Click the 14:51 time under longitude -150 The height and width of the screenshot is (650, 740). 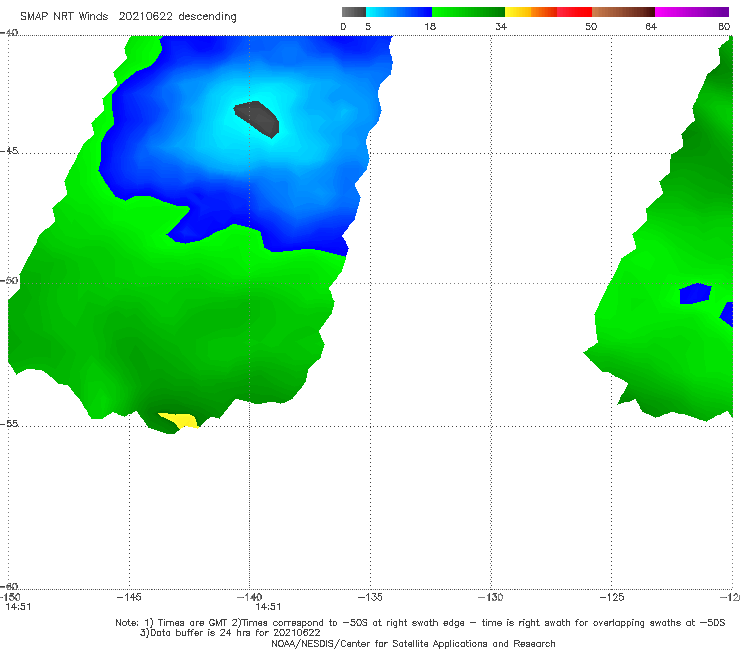point(18,607)
